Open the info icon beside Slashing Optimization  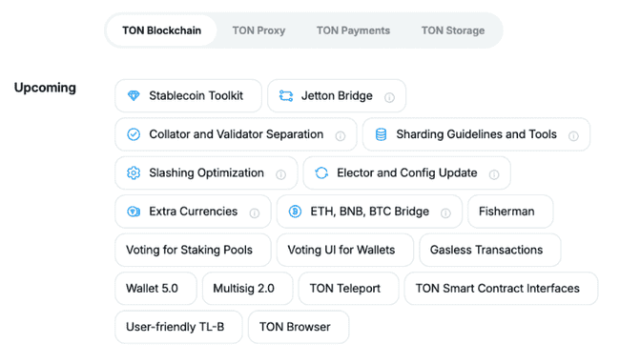[280, 174]
